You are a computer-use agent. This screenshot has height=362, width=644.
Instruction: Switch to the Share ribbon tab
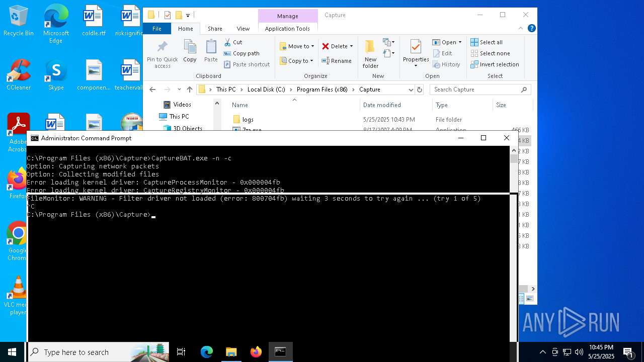215,29
